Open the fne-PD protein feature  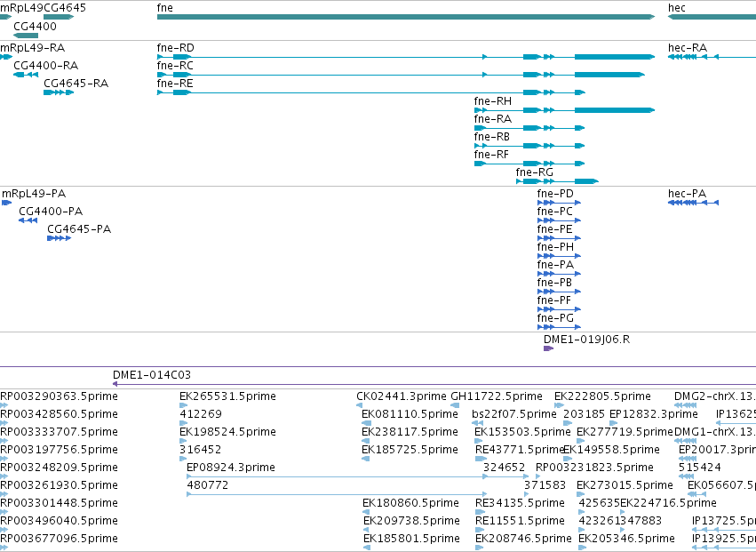(559, 203)
